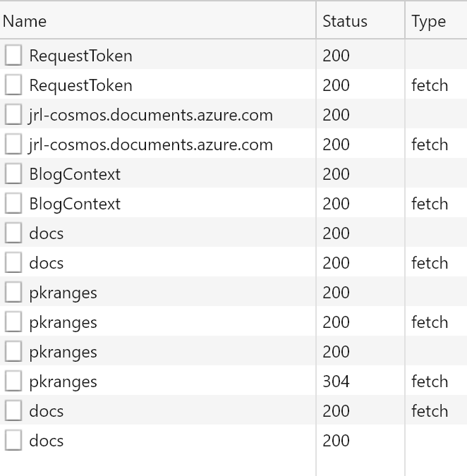
Task: Click the file icon of the last docs row
Action: (x=13, y=441)
